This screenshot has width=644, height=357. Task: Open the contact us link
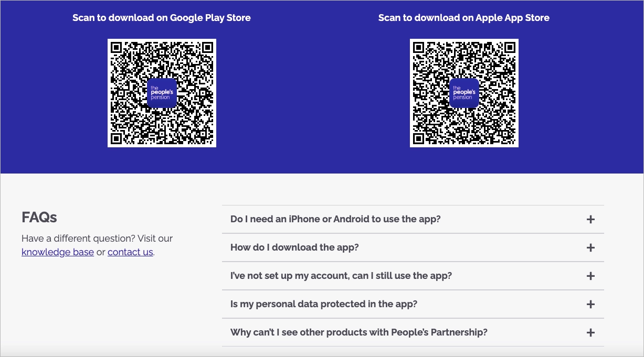[x=130, y=252]
